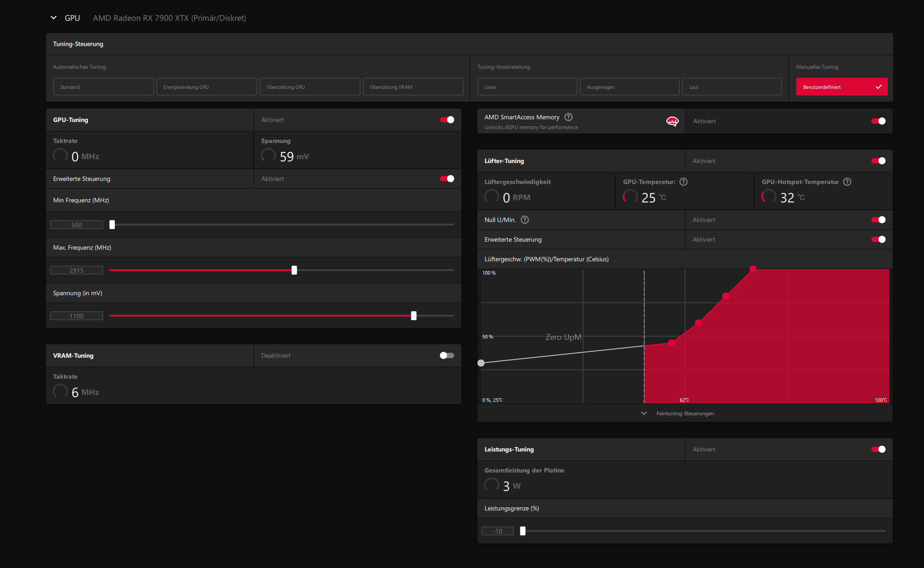
Task: Select the Übertaktung VRAM option
Action: [413, 87]
